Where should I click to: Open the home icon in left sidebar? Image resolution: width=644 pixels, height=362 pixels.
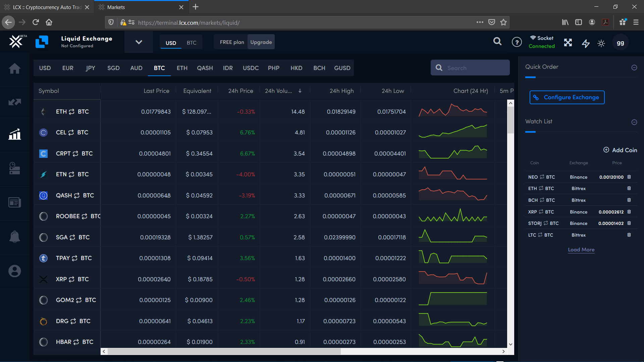tap(14, 69)
